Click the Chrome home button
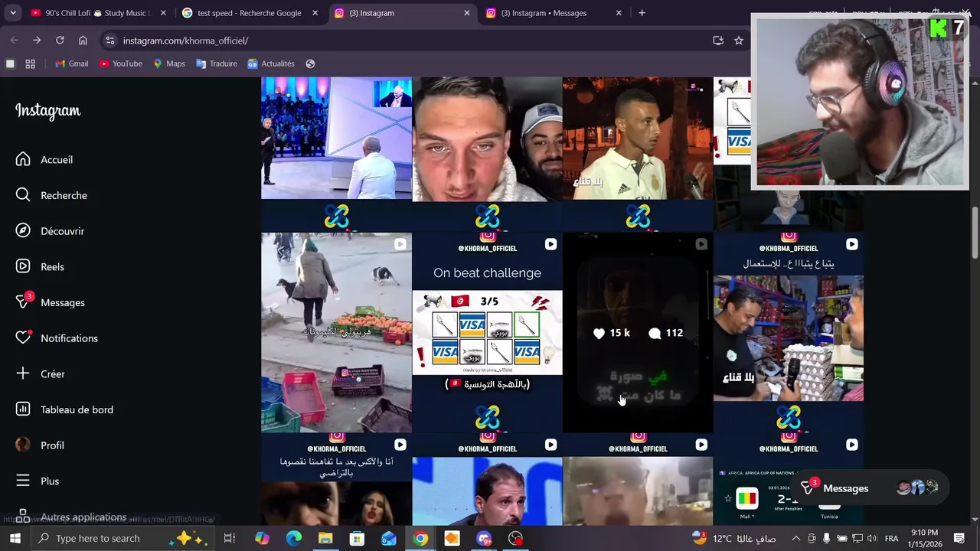Screen dimensions: 980x551 [83, 41]
